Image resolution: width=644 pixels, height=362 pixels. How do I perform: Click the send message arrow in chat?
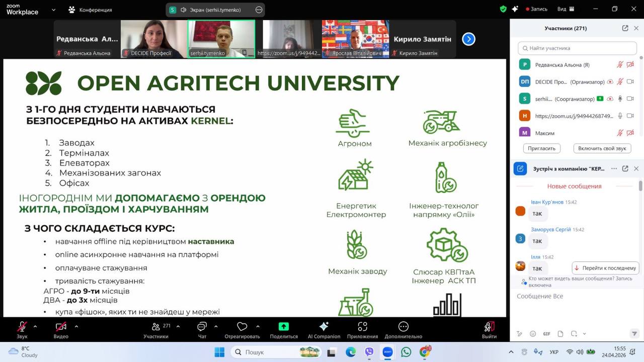634,334
